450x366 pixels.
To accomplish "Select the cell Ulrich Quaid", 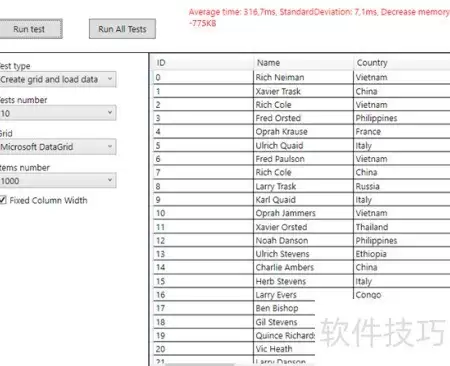I will click(303, 145).
